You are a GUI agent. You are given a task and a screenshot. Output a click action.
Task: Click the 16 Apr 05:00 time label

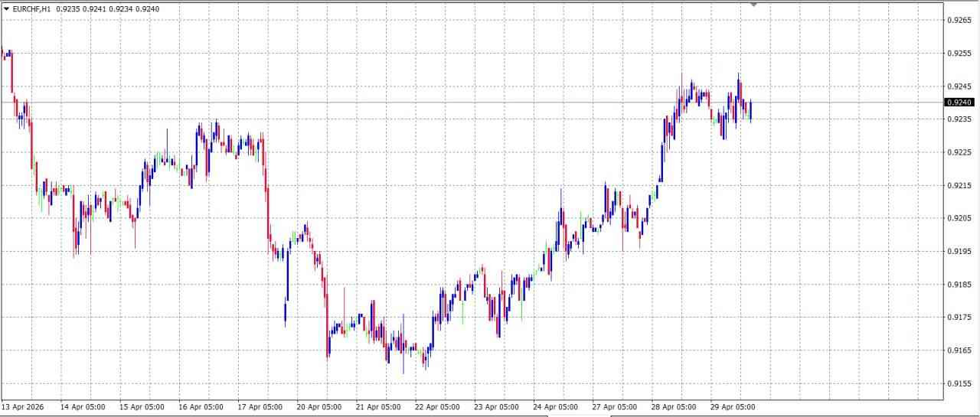pyautogui.click(x=201, y=407)
